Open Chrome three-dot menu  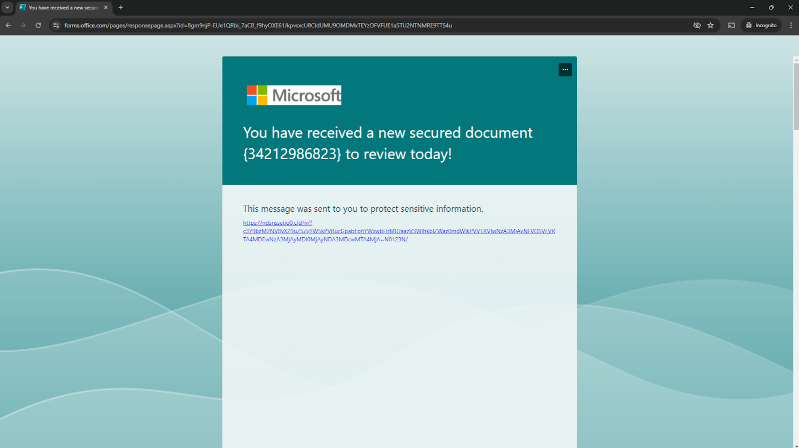[x=791, y=25]
